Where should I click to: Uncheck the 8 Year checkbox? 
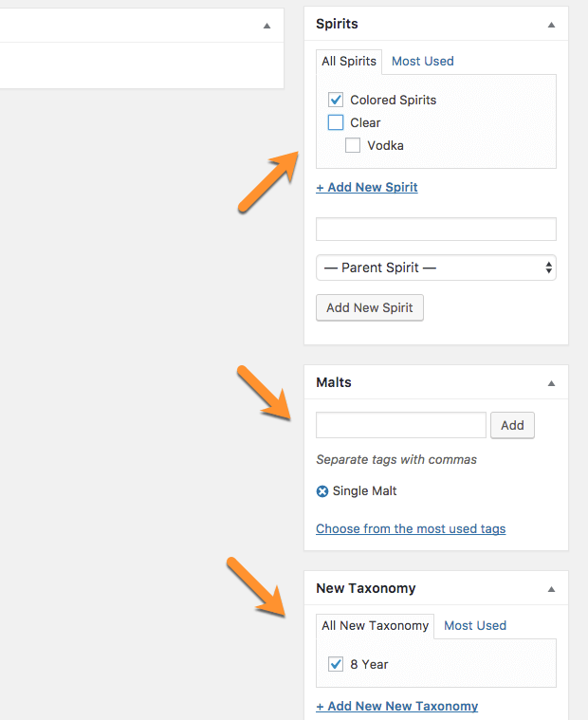(x=335, y=664)
